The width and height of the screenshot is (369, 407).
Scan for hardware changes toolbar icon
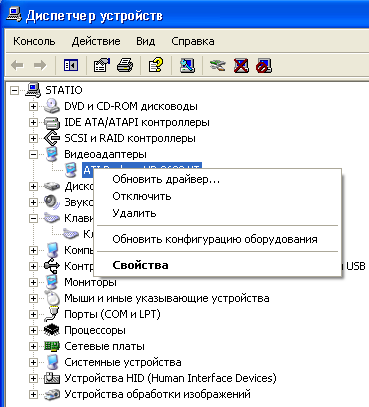[187, 65]
